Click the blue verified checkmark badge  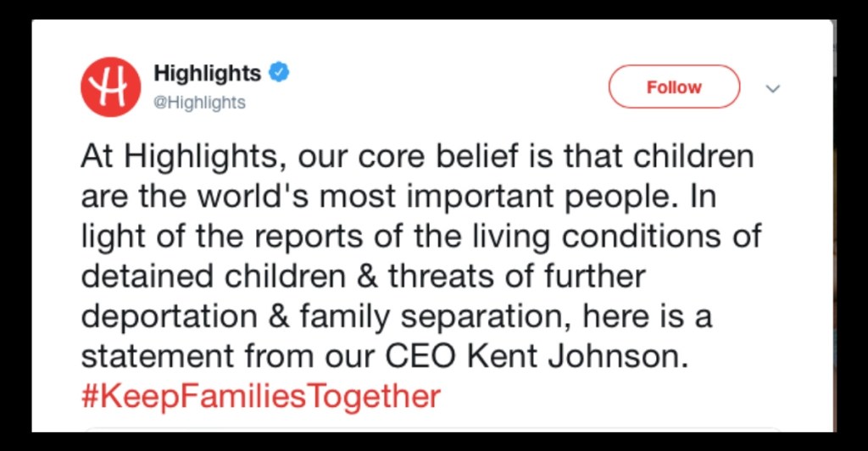coord(280,73)
